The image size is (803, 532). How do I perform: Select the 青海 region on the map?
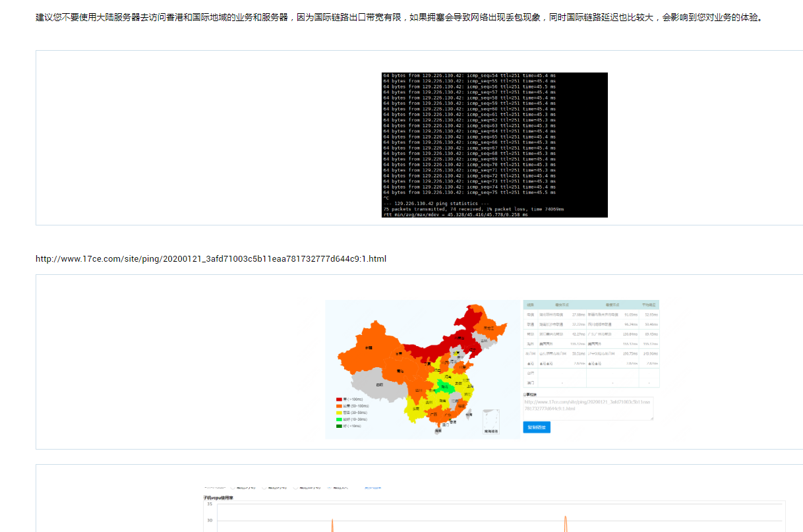[x=400, y=371]
